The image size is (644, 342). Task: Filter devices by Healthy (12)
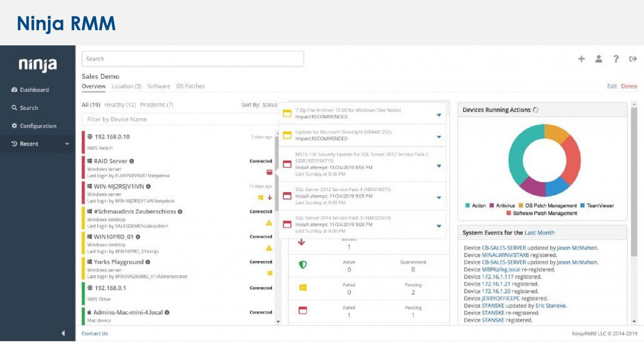point(120,105)
